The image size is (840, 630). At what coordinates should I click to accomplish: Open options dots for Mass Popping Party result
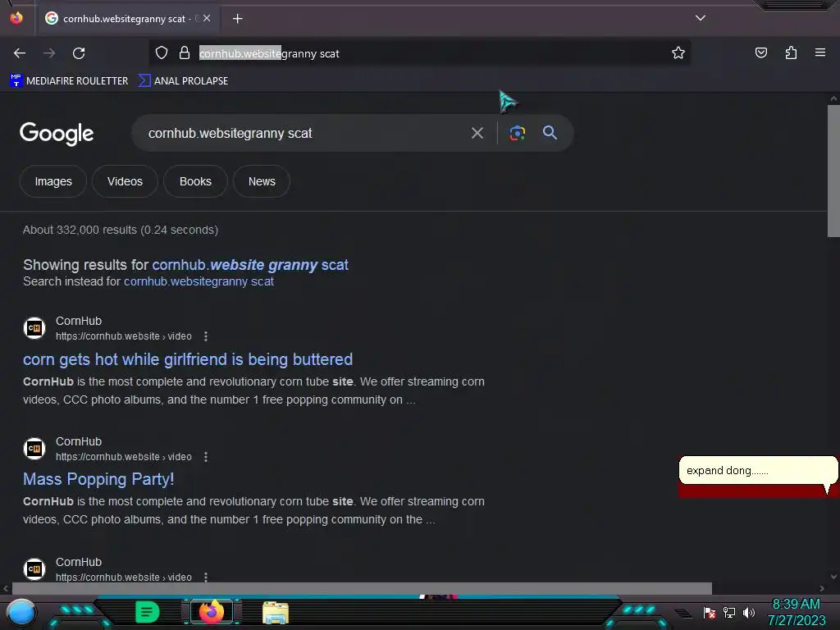[206, 457]
